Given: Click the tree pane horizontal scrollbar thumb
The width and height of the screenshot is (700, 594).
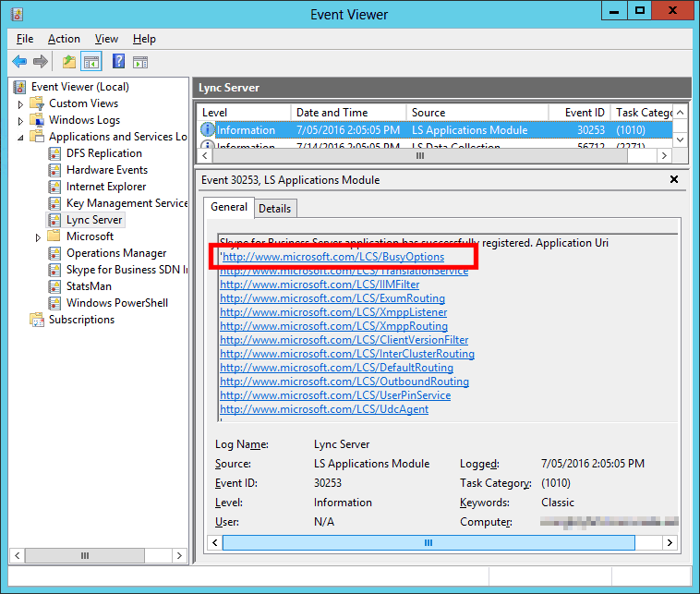Looking at the screenshot, I should pos(85,555).
